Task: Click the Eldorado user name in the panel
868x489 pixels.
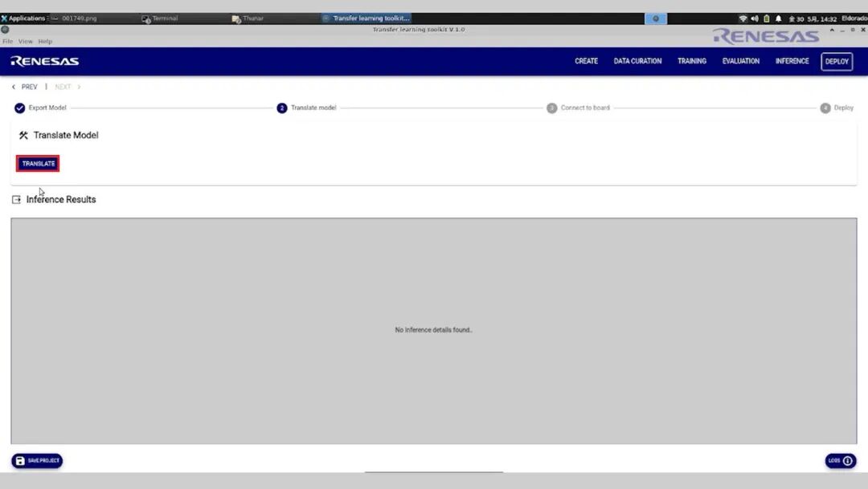Action: coord(854,18)
